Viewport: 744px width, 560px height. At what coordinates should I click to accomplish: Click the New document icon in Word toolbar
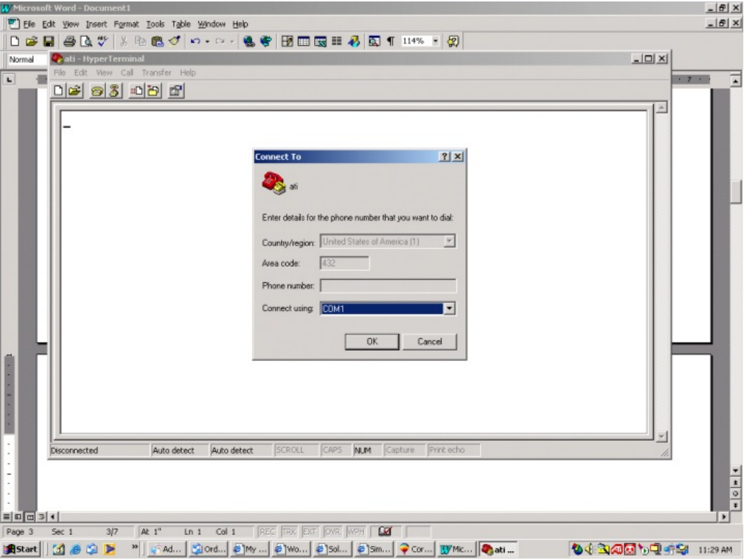pyautogui.click(x=15, y=41)
